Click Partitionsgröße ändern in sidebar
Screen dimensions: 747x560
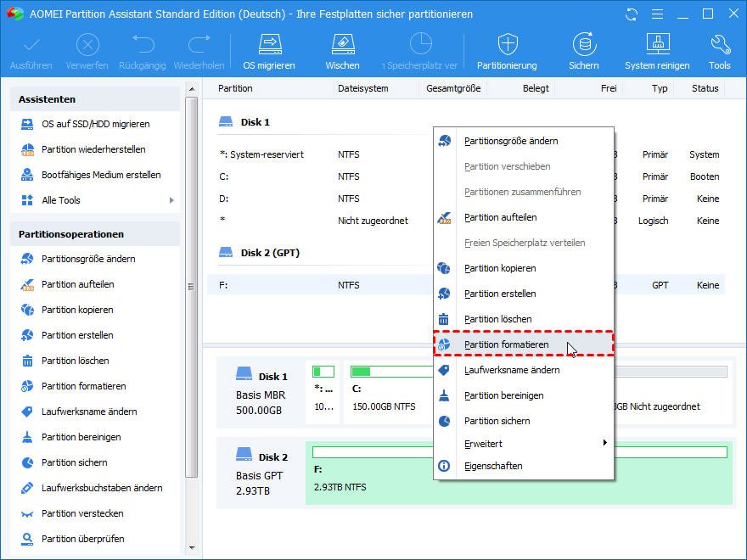pyautogui.click(x=88, y=259)
